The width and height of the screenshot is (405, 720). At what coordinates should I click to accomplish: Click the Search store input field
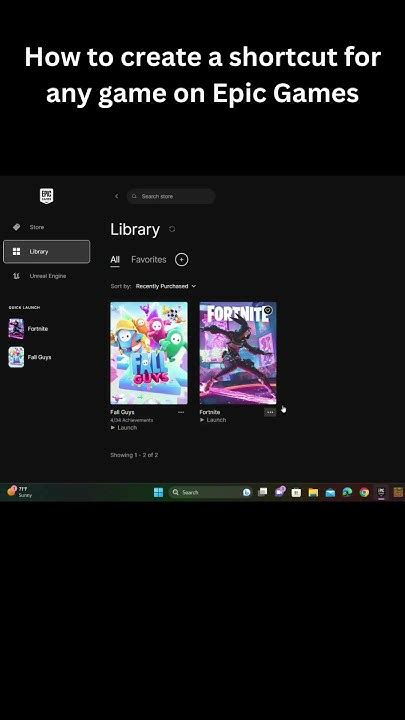[171, 196]
